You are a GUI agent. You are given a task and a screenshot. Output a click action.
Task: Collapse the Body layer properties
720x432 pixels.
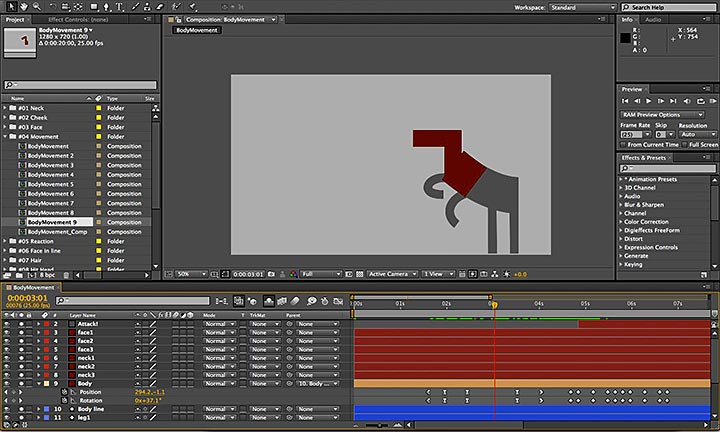[x=39, y=383]
